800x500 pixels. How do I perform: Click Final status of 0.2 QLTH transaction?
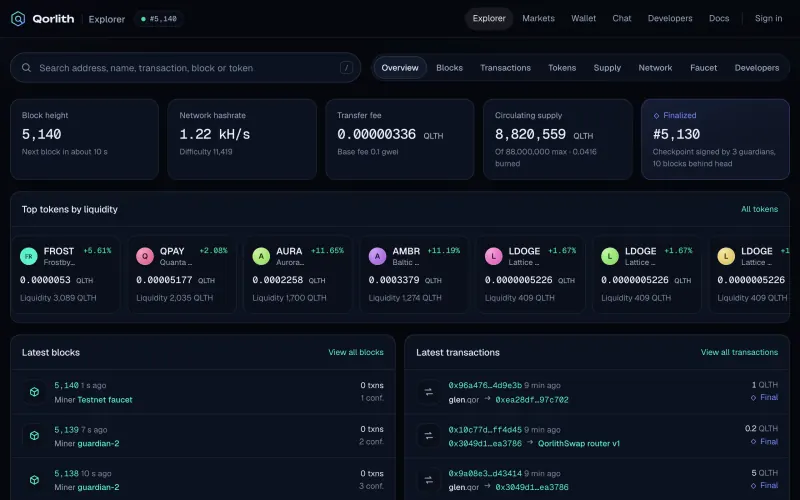pyautogui.click(x=764, y=442)
